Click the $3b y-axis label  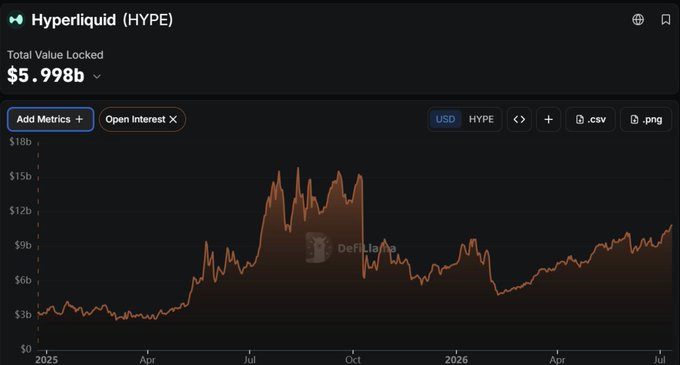click(x=23, y=314)
